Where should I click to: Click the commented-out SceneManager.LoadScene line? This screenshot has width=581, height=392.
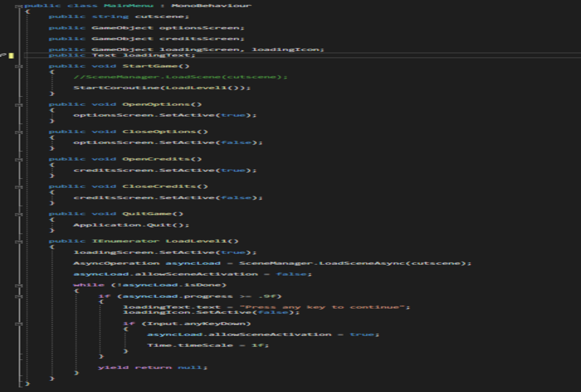click(180, 77)
